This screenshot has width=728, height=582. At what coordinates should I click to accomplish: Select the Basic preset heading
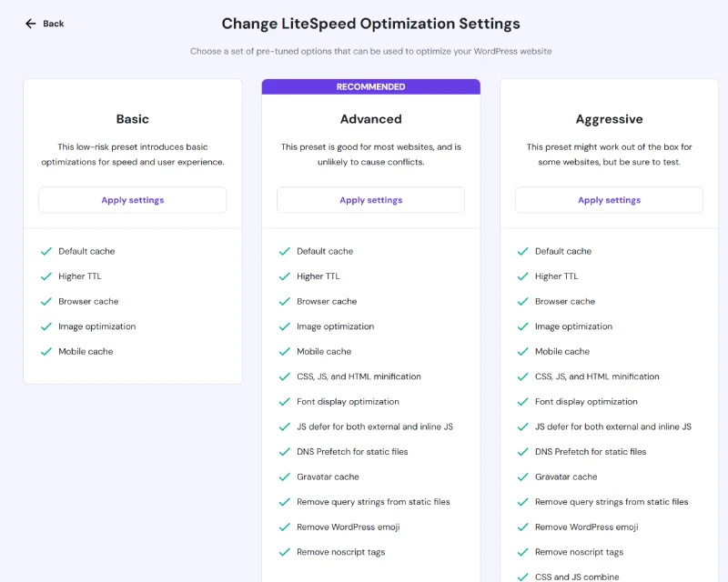coord(132,119)
